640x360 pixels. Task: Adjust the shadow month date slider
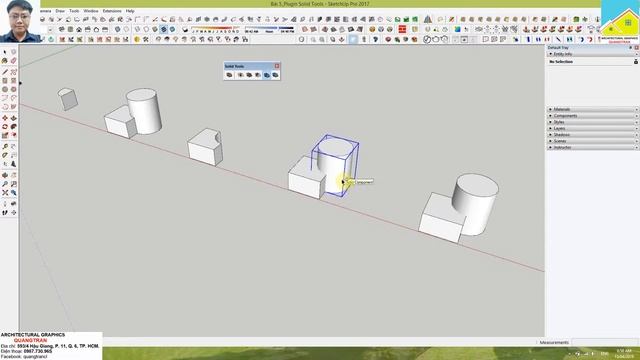[216, 29]
